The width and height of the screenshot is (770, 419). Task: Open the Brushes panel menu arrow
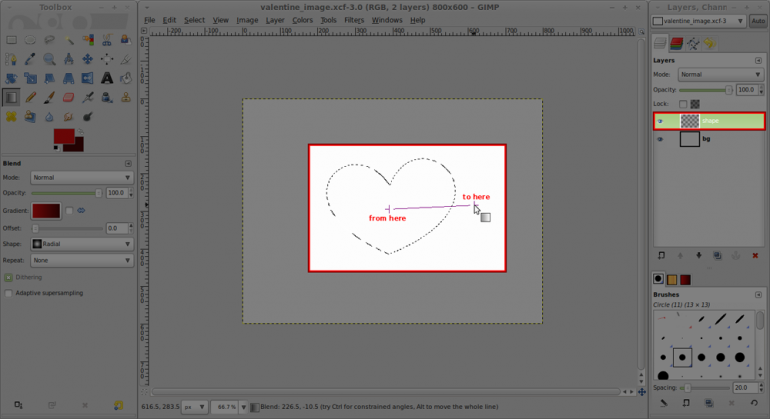[x=758, y=295]
